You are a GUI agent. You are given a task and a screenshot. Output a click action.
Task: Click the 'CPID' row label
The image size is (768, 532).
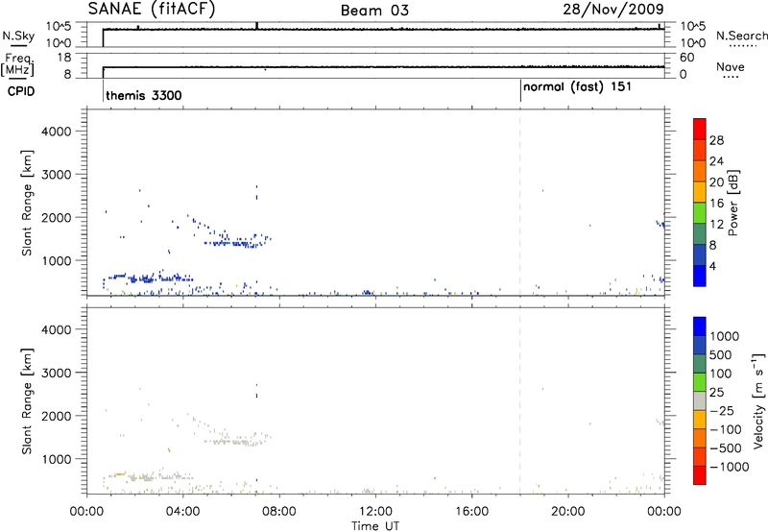[21, 91]
